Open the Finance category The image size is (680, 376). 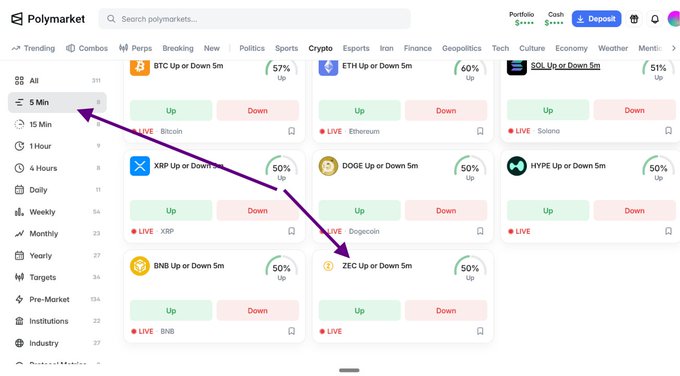418,48
